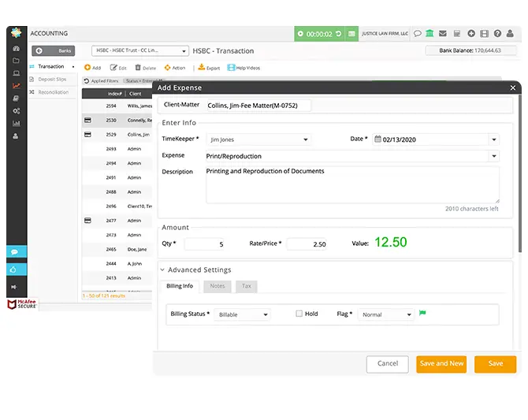Click the Export toolbar button

(x=209, y=68)
